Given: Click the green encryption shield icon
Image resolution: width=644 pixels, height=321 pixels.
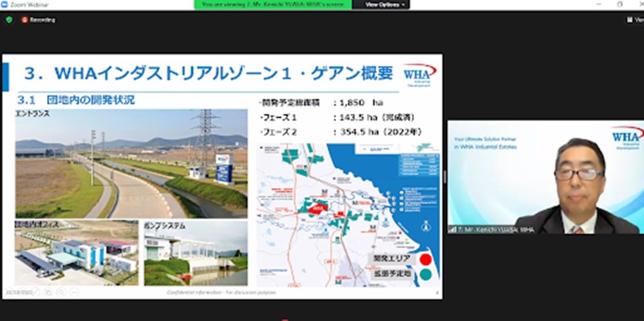Looking at the screenshot, I should [9, 20].
